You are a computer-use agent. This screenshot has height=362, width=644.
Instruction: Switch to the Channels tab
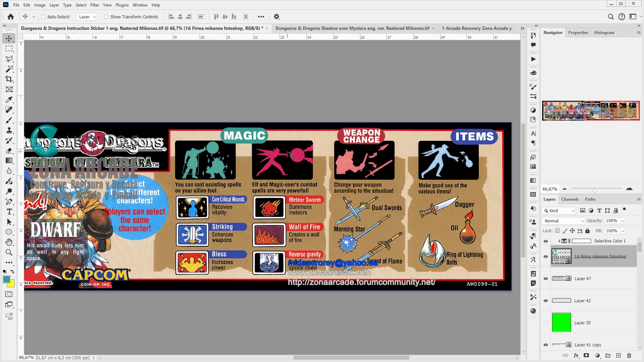point(570,199)
